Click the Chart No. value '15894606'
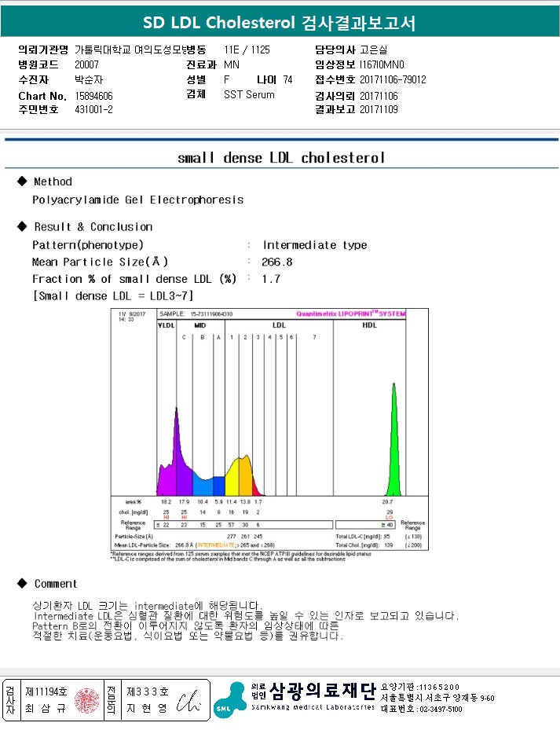Screen dimensions: 560x730 coord(93,97)
